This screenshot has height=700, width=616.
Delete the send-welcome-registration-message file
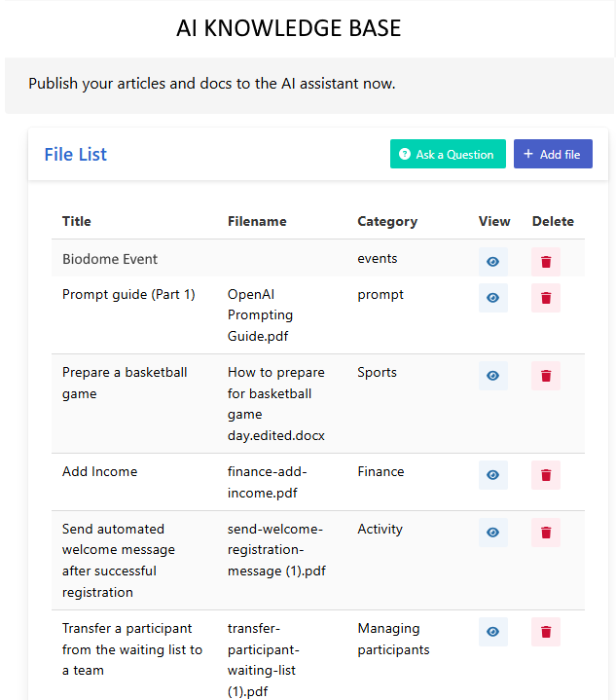point(546,533)
